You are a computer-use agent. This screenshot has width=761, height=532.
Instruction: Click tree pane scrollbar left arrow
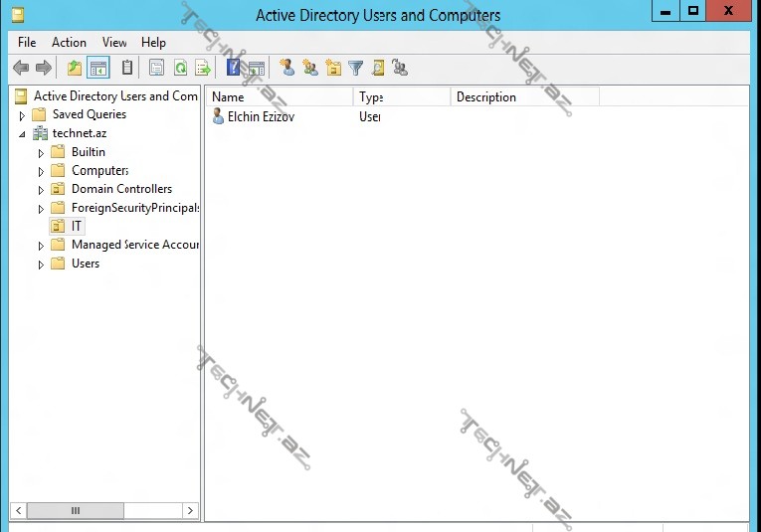pos(19,511)
